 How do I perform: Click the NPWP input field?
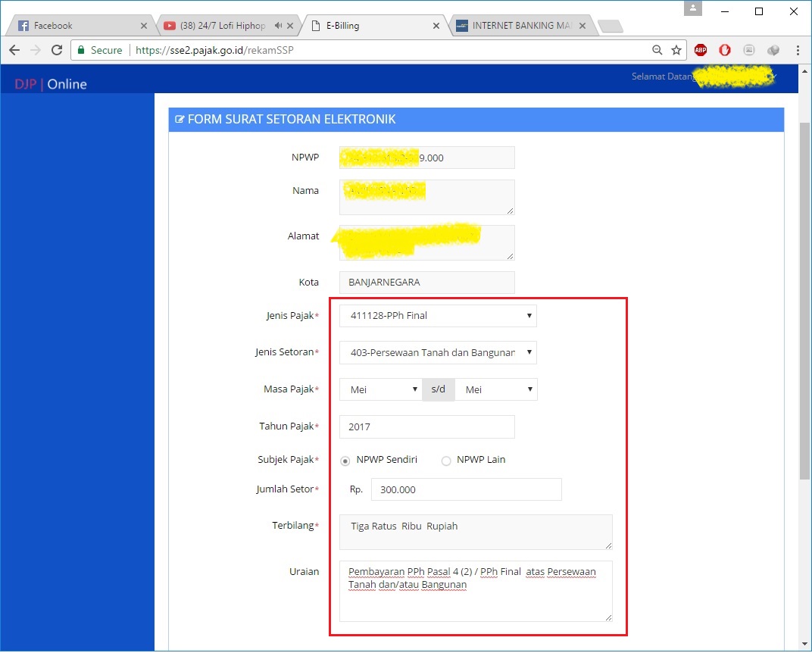pyautogui.click(x=426, y=158)
